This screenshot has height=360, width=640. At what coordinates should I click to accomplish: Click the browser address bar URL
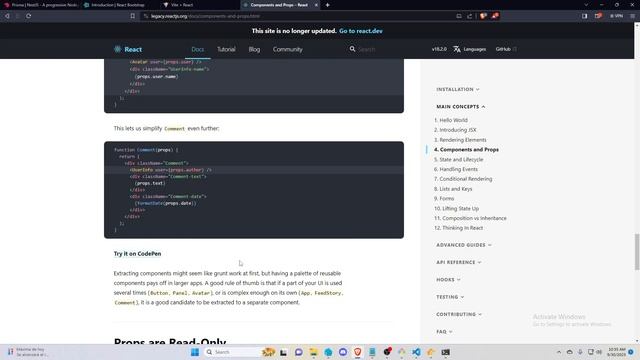point(205,16)
